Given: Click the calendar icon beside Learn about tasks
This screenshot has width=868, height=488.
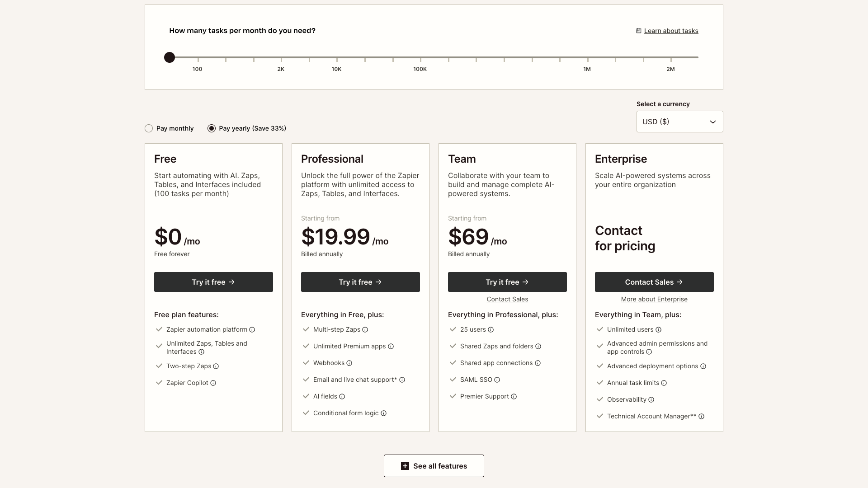Looking at the screenshot, I should (638, 30).
